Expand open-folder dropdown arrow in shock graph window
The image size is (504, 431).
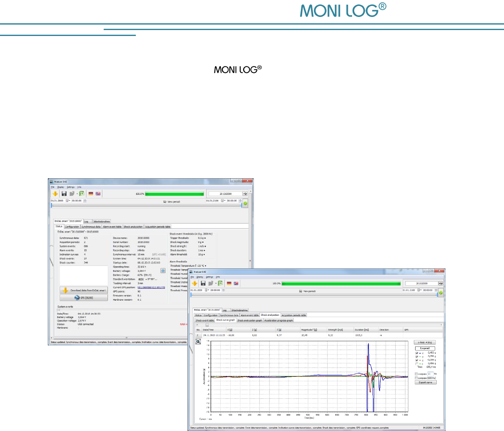[216, 284]
